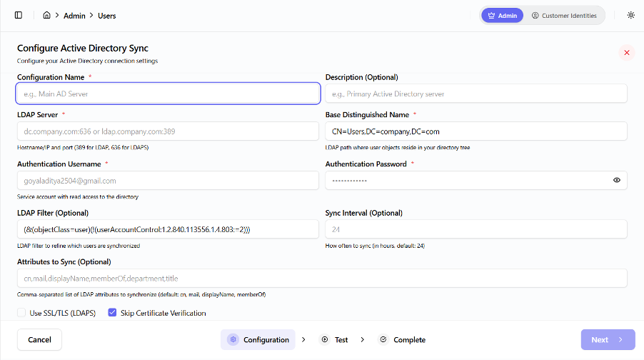Select the Complete step

pyautogui.click(x=402, y=340)
